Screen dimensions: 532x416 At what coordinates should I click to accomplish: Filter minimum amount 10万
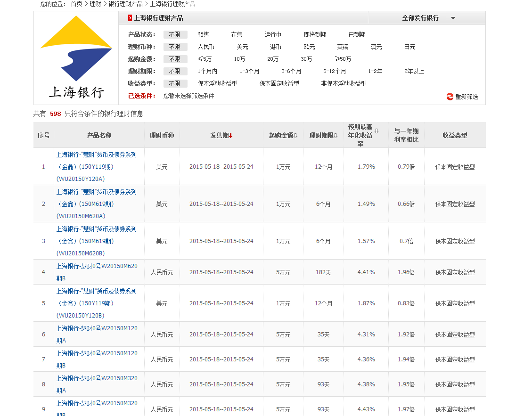pyautogui.click(x=239, y=59)
